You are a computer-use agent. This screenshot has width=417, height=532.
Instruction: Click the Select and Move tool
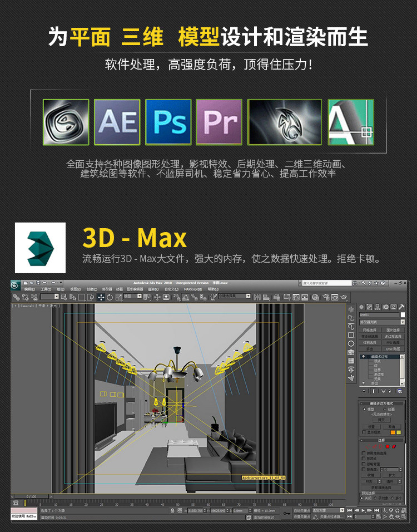(101, 298)
